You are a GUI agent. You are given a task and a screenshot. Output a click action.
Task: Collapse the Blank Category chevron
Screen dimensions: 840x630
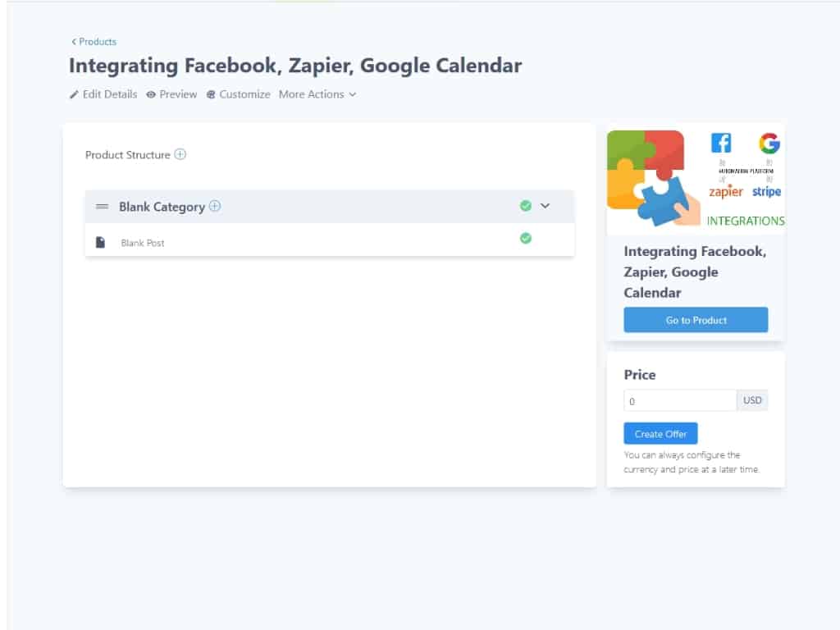click(x=546, y=206)
